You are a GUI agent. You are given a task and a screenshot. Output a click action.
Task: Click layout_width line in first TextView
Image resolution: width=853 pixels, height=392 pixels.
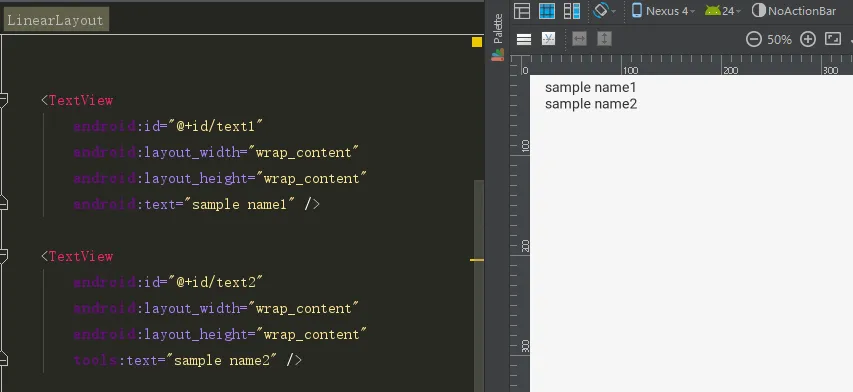pos(217,152)
